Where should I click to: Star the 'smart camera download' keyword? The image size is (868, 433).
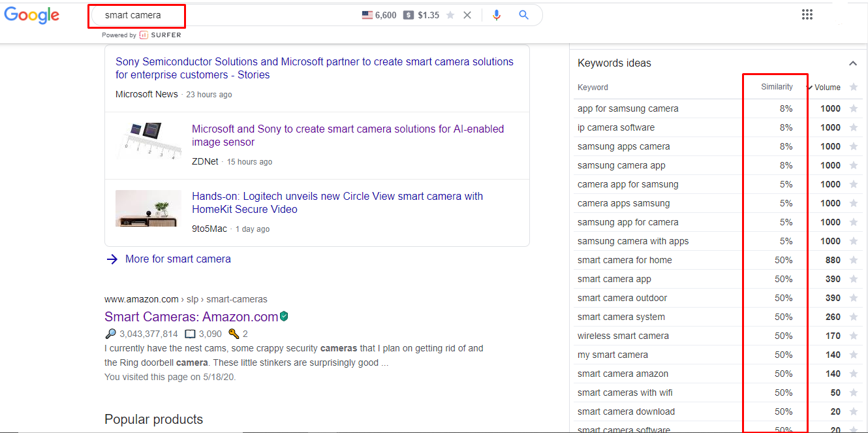point(854,411)
